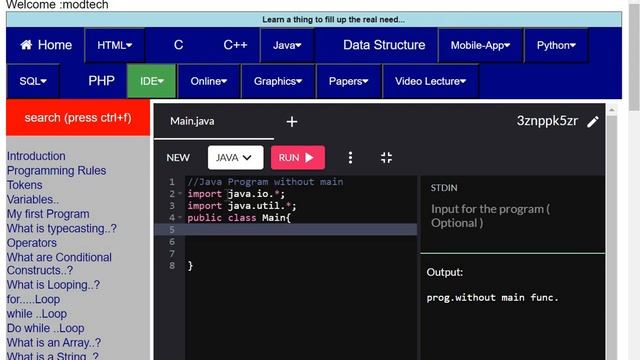Expand the Online dropdown menu
Image resolution: width=640 pixels, height=360 pixels.
pos(209,81)
